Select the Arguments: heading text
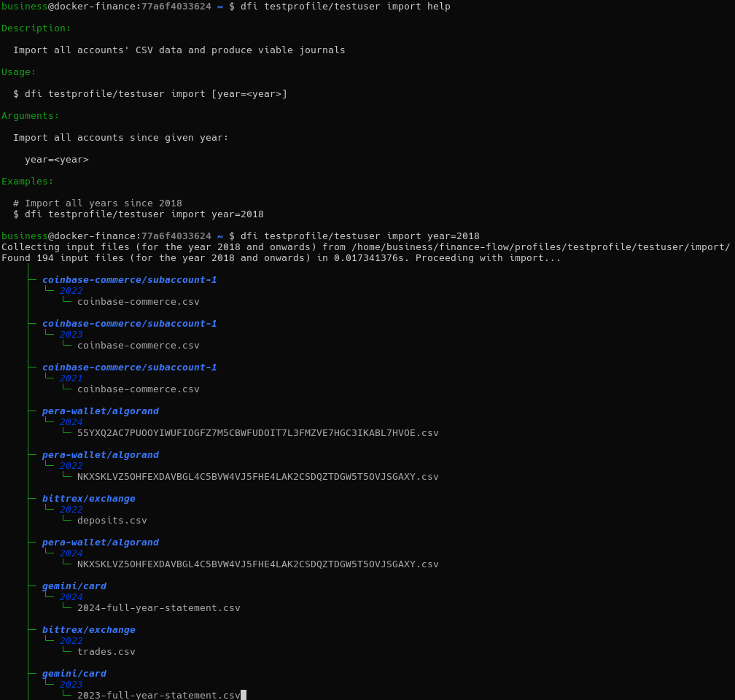Screen dimensions: 735x700 click(31, 116)
